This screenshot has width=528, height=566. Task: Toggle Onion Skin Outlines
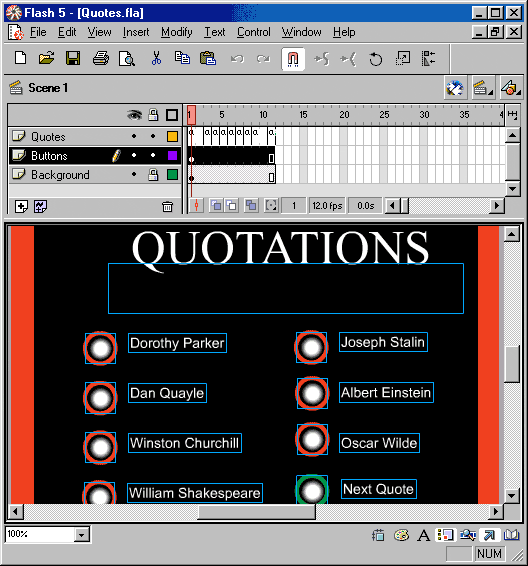(x=231, y=206)
